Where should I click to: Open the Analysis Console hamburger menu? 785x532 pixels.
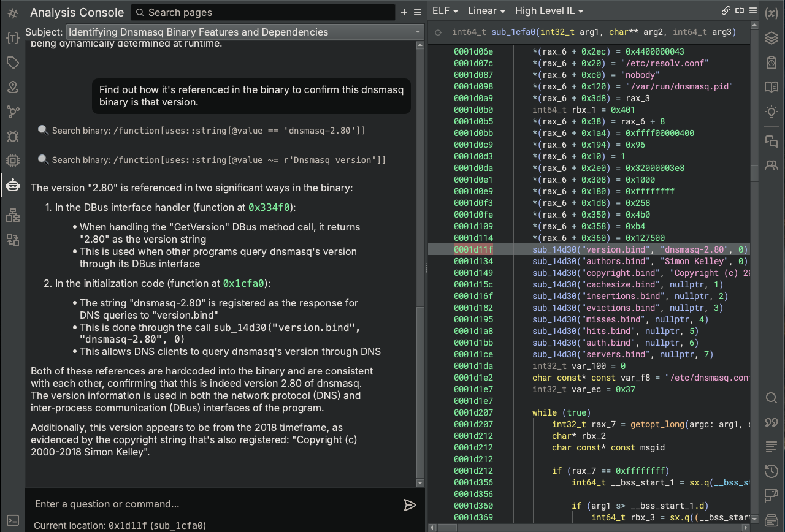pyautogui.click(x=418, y=12)
